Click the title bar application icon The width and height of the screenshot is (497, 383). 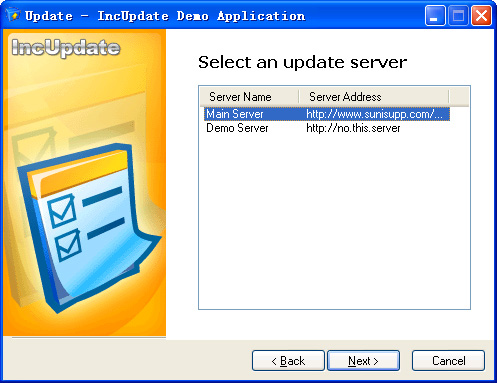(x=13, y=15)
